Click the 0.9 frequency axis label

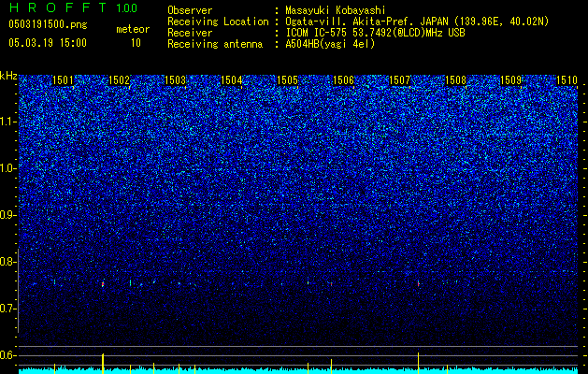click(8, 215)
